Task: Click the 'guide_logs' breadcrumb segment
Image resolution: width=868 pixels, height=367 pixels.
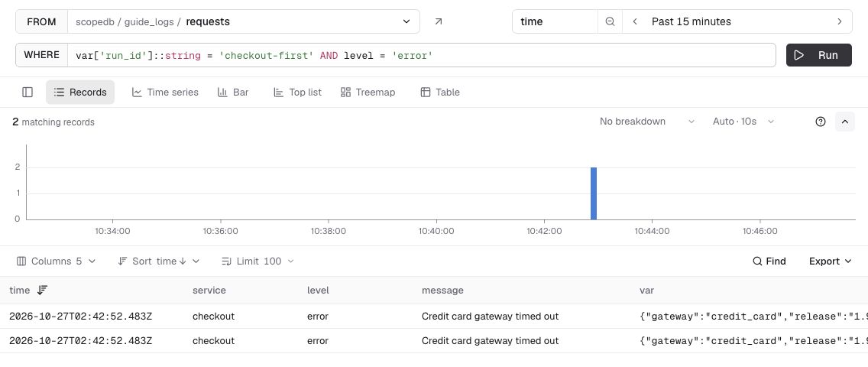Action: [148, 22]
